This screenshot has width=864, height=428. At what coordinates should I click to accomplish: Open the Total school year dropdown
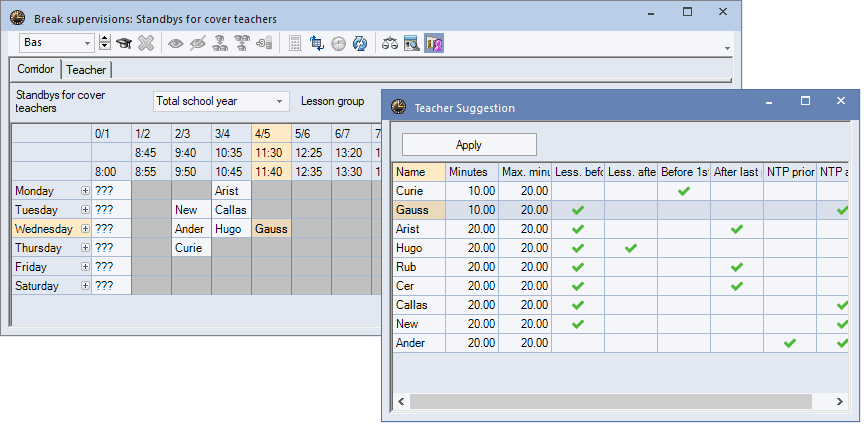[x=279, y=101]
